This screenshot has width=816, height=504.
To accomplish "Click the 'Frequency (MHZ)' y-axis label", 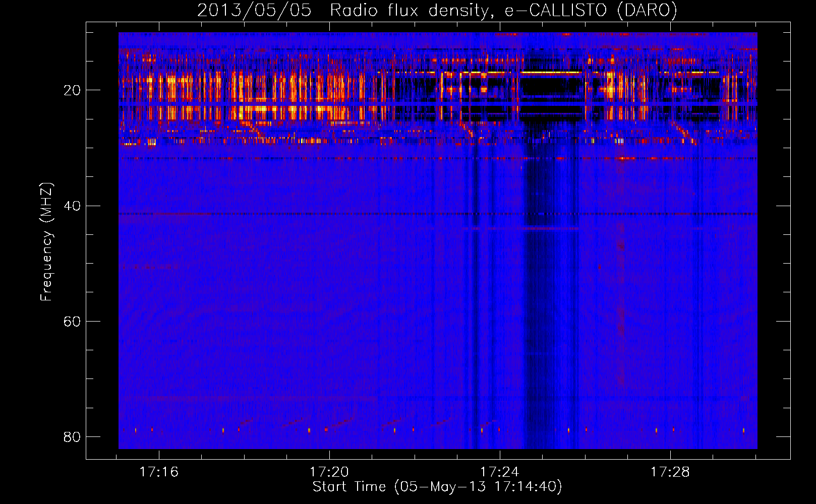I will [46, 242].
